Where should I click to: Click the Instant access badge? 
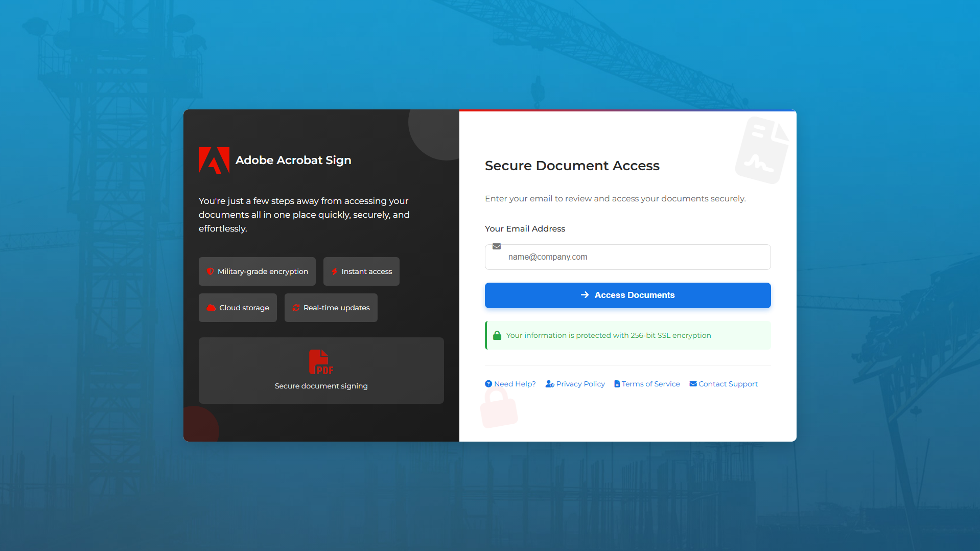click(361, 271)
